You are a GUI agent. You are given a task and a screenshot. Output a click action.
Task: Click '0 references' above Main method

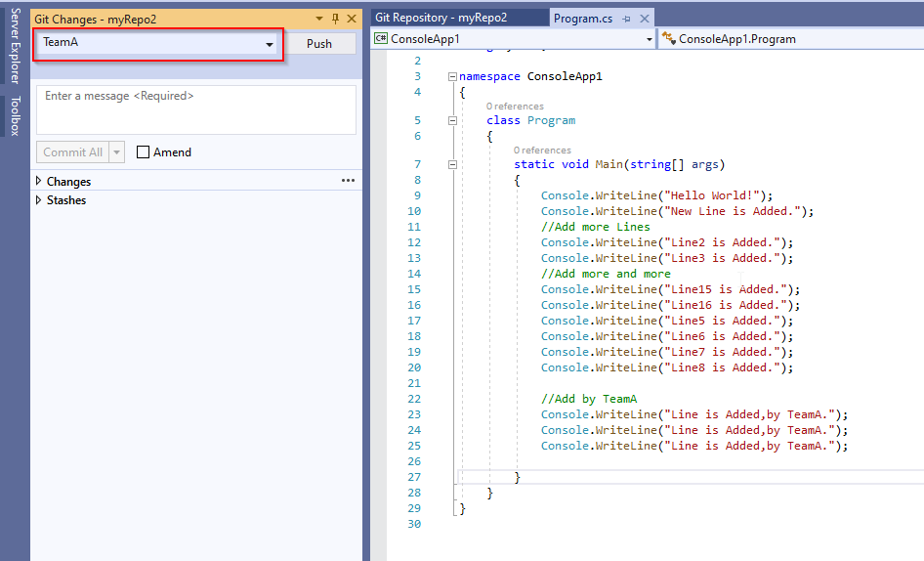coord(542,151)
